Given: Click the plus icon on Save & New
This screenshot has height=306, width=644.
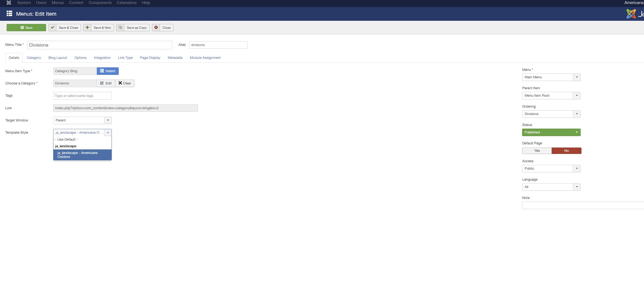Looking at the screenshot, I should tap(87, 27).
